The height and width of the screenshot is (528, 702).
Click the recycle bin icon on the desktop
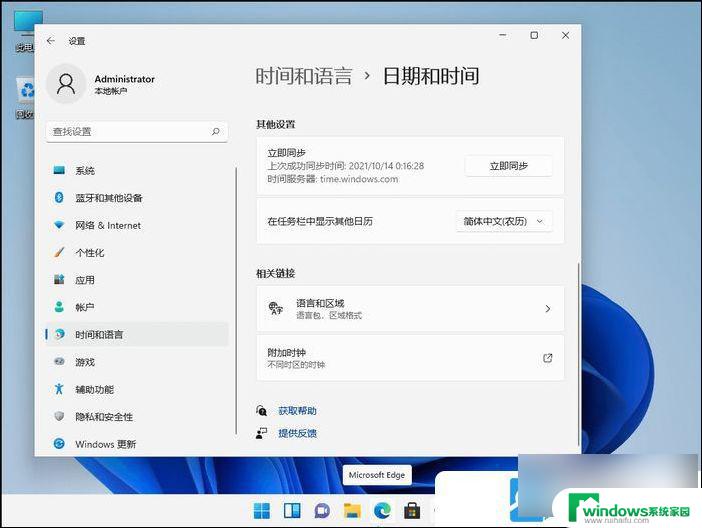click(26, 90)
